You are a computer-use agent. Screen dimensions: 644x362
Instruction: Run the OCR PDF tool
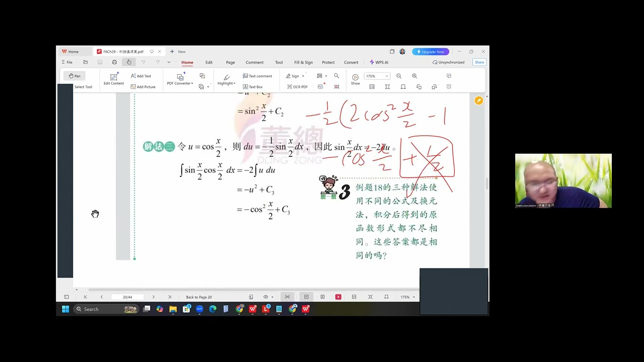[297, 87]
